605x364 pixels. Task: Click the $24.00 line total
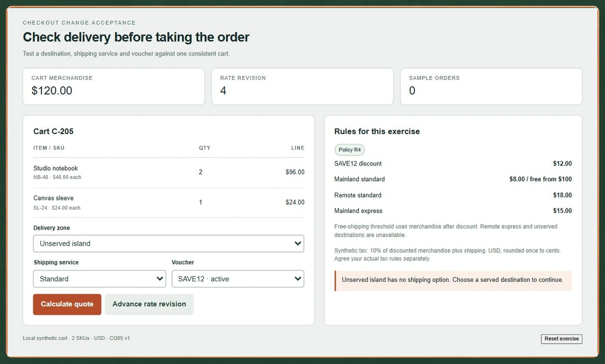(x=295, y=202)
